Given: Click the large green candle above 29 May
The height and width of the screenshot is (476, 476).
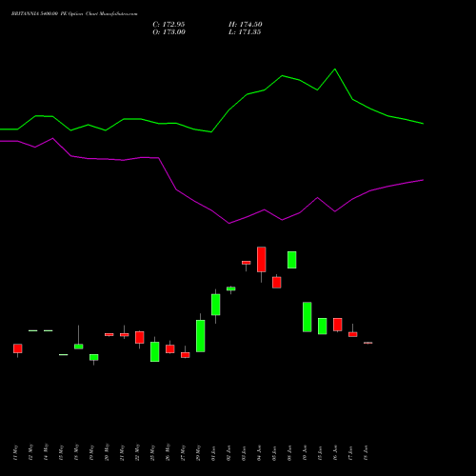Looking at the screenshot, I should pyautogui.click(x=201, y=336).
